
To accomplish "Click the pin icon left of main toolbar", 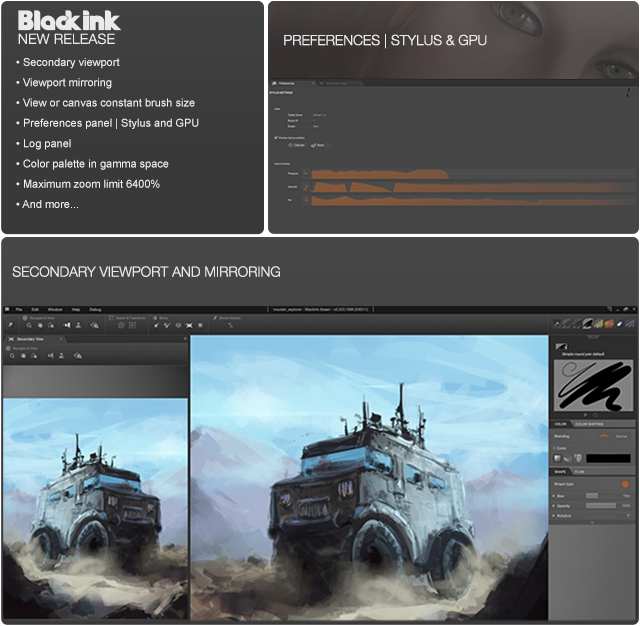I will click(11, 325).
